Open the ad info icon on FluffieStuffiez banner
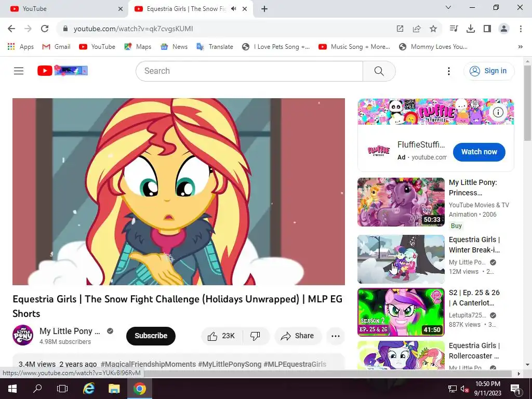This screenshot has width=532, height=399. (498, 112)
